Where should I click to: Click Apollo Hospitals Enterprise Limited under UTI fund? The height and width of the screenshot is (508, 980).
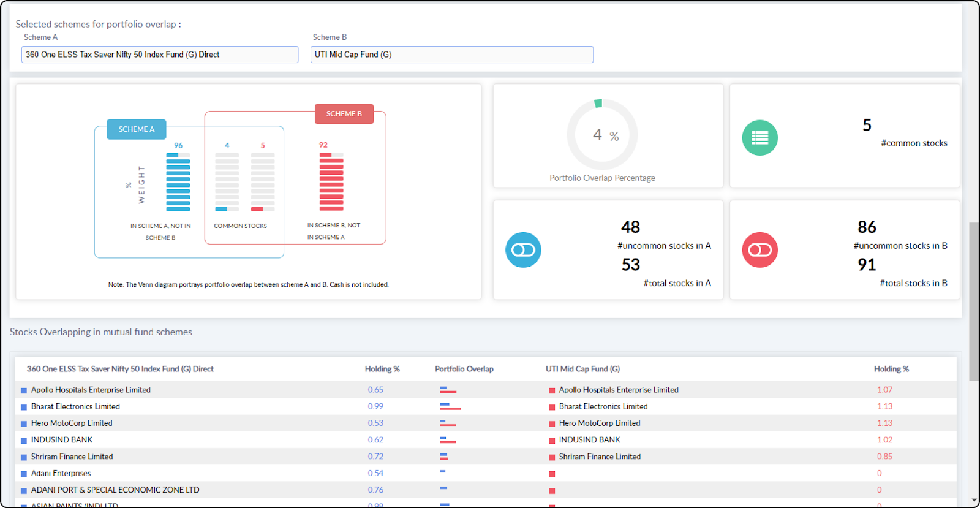(619, 390)
